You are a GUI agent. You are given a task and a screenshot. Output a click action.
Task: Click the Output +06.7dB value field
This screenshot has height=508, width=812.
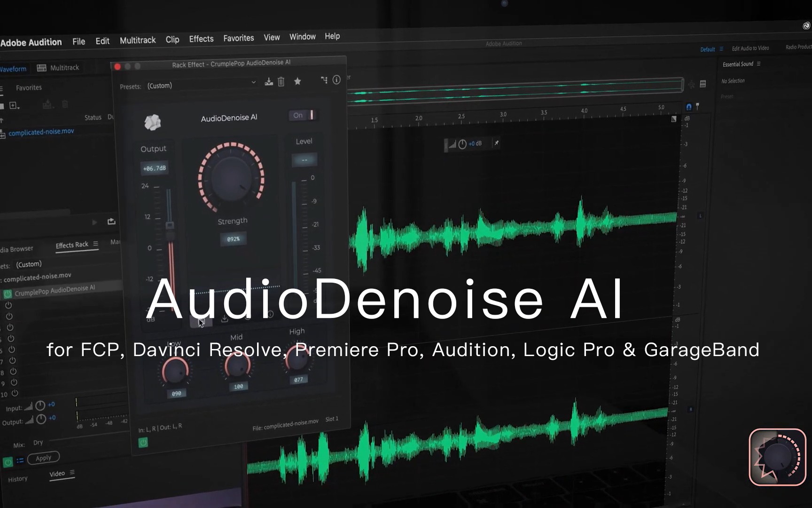[x=155, y=168]
